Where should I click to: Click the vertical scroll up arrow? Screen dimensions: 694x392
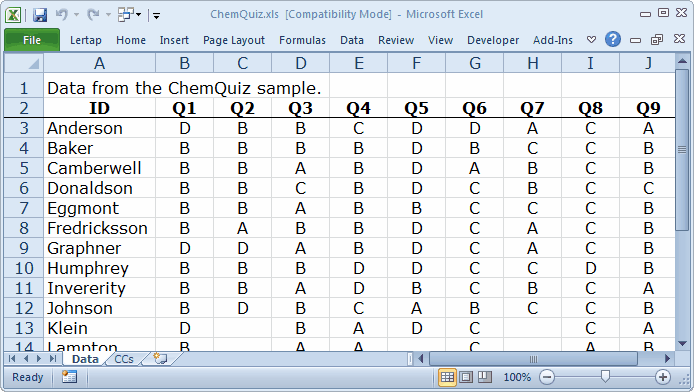pyautogui.click(x=682, y=61)
